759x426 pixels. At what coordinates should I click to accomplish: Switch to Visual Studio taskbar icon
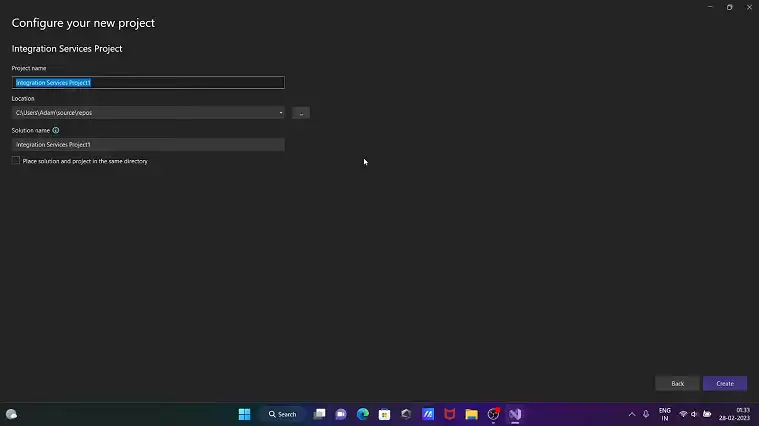pyautogui.click(x=515, y=414)
